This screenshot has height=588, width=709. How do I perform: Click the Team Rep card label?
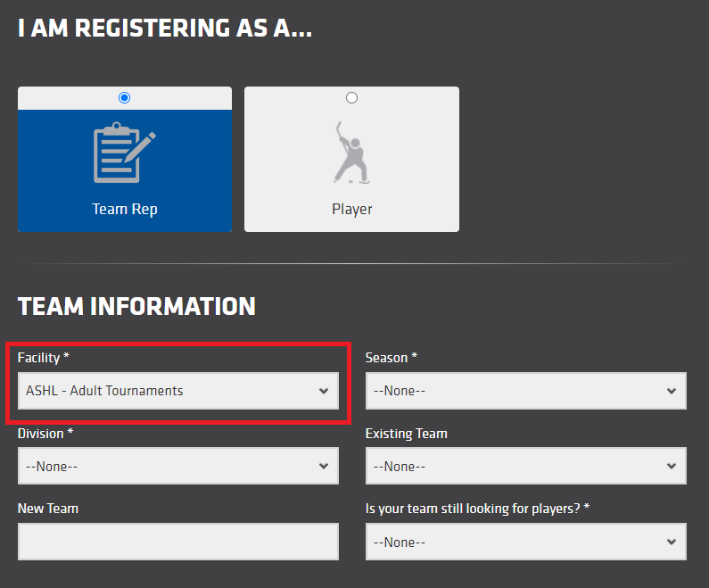(124, 210)
